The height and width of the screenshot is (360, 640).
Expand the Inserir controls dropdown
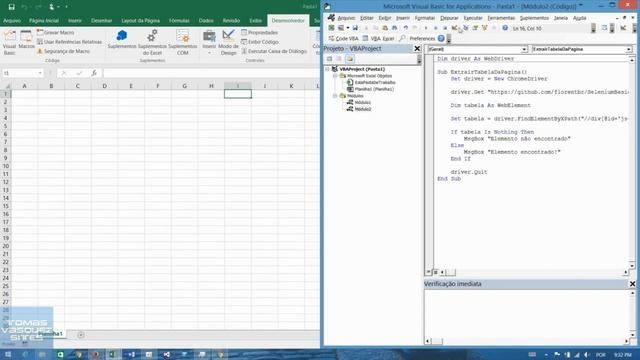(x=209, y=42)
